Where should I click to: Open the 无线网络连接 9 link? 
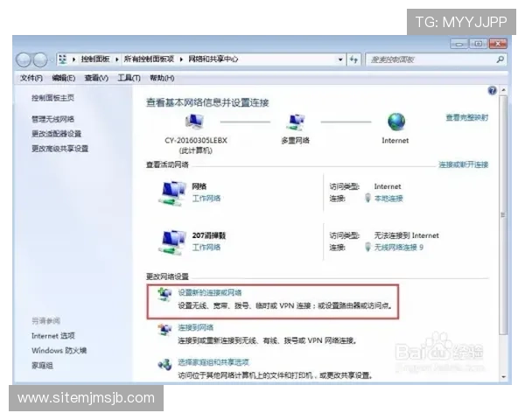tap(399, 247)
